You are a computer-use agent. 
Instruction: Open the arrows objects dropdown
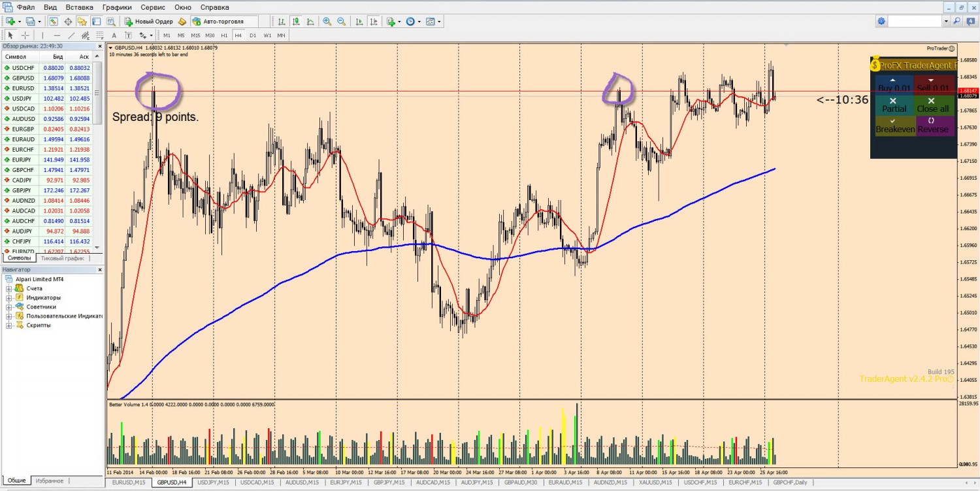pyautogui.click(x=151, y=35)
